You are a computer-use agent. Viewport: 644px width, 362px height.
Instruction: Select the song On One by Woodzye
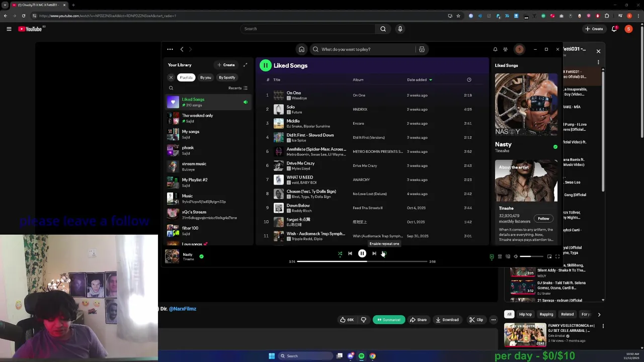coord(371,95)
